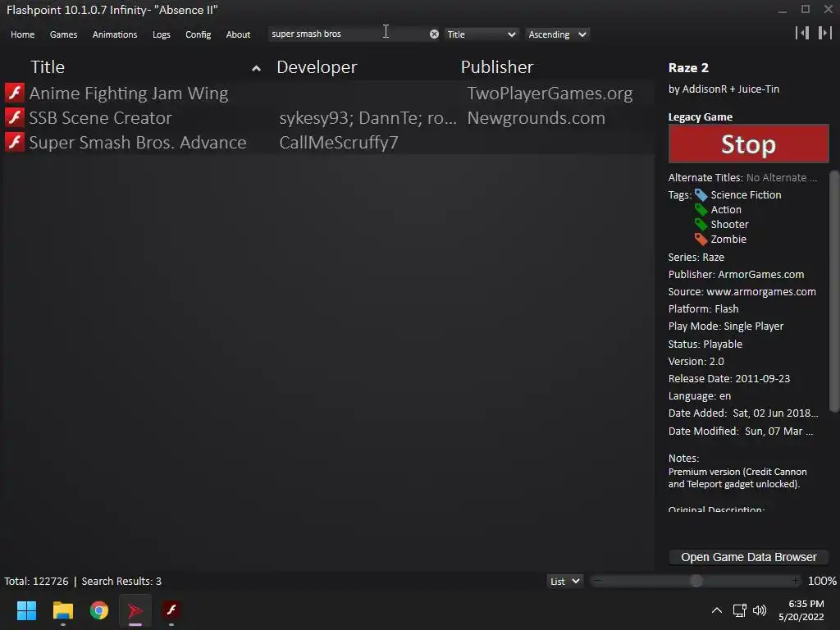840x630 pixels.
Task: Click the red Stop button
Action: (748, 144)
